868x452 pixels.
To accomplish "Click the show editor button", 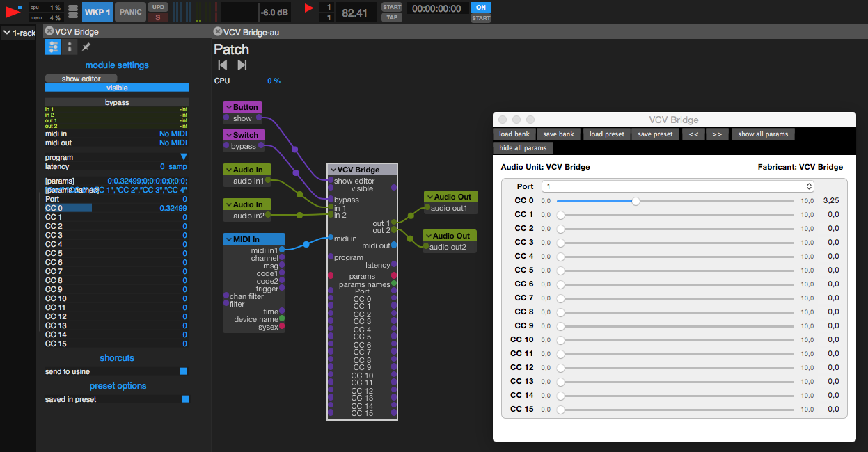I will [x=81, y=79].
